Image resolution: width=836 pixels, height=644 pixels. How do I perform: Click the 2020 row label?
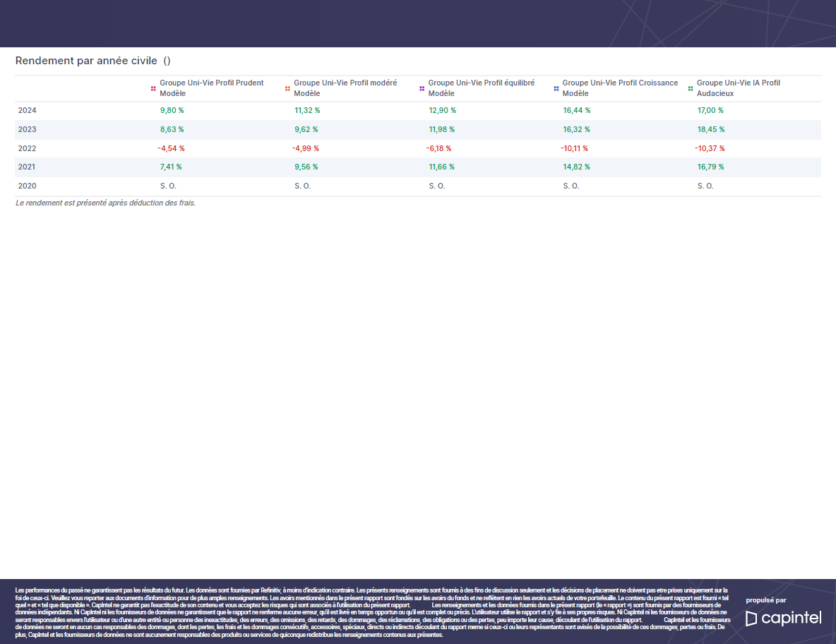[28, 186]
